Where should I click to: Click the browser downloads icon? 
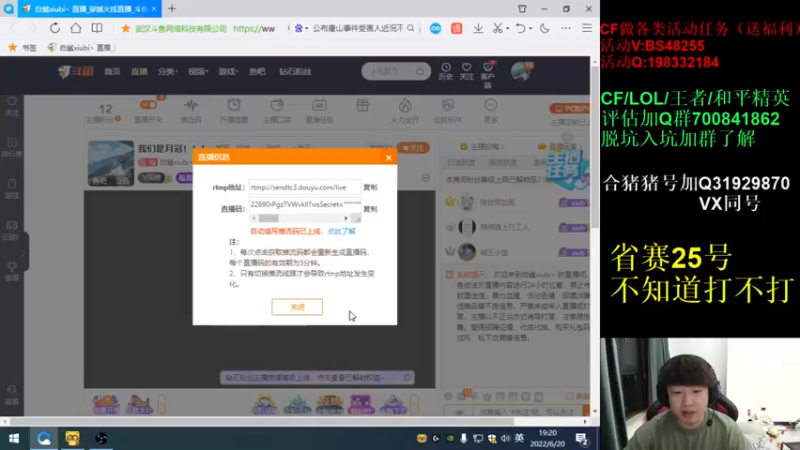coord(478,29)
